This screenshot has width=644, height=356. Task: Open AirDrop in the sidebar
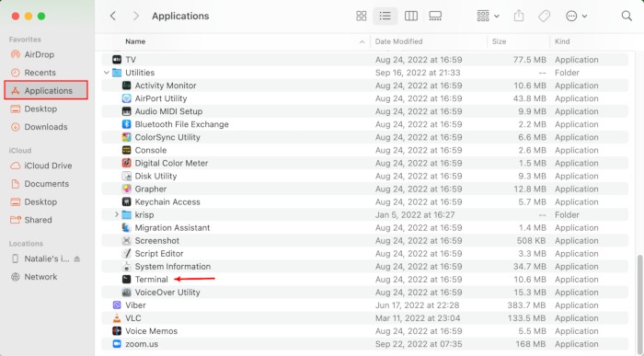pos(39,54)
